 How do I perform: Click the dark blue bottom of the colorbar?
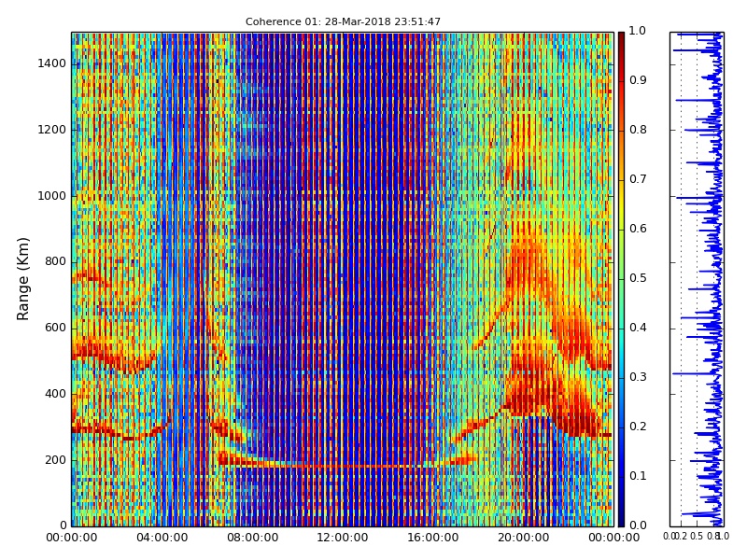pos(621,519)
